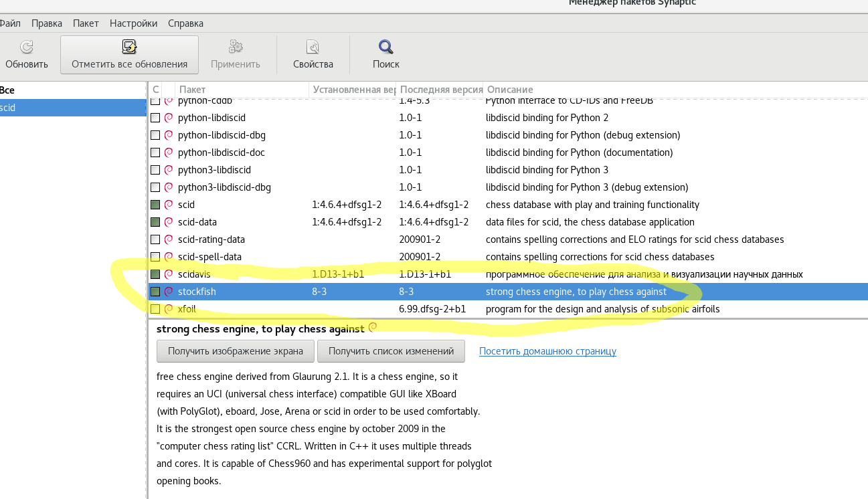The image size is (868, 499).
Task: Open package Свойства from the toolbar icon
Action: (x=313, y=47)
